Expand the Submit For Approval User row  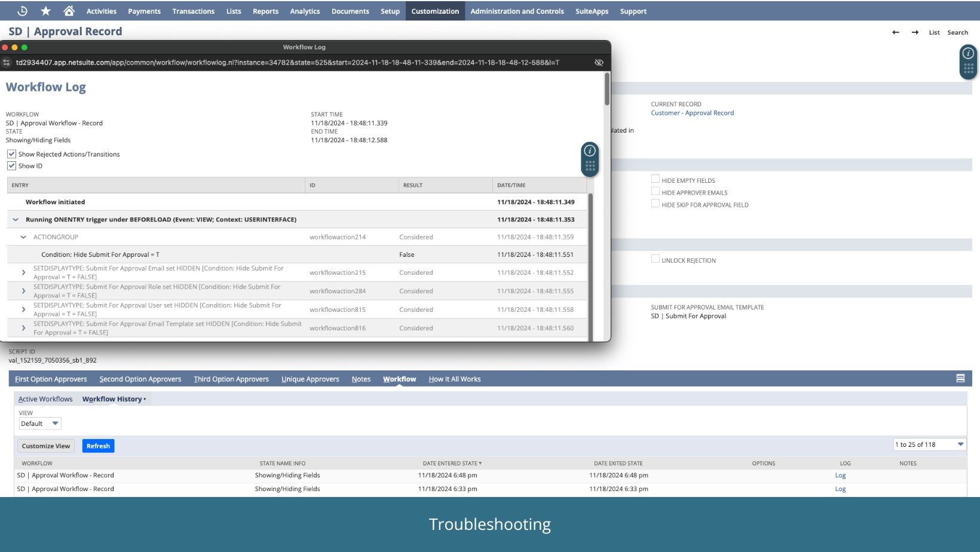click(23, 309)
